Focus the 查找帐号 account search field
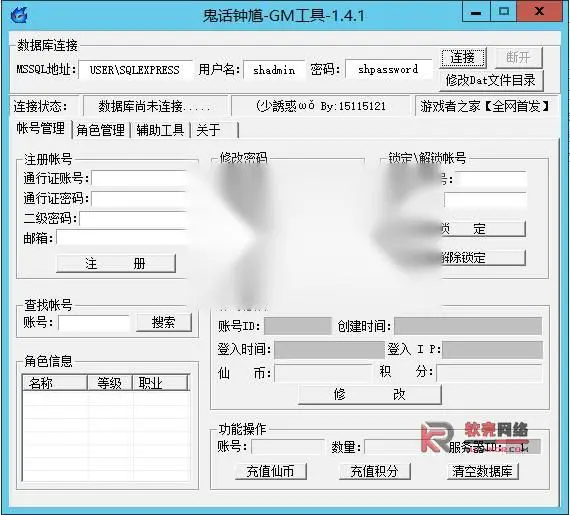Viewport: 570px width, 515px height. click(94, 322)
